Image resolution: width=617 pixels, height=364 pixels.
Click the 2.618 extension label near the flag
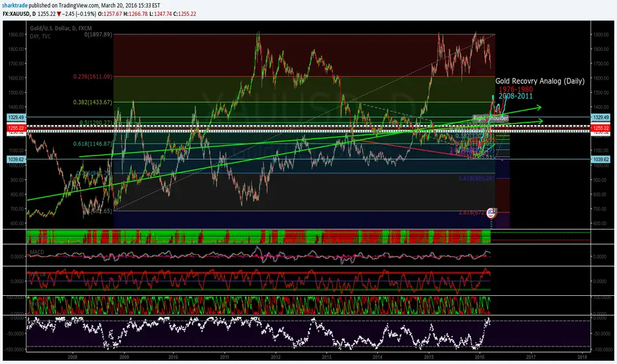[472, 213]
